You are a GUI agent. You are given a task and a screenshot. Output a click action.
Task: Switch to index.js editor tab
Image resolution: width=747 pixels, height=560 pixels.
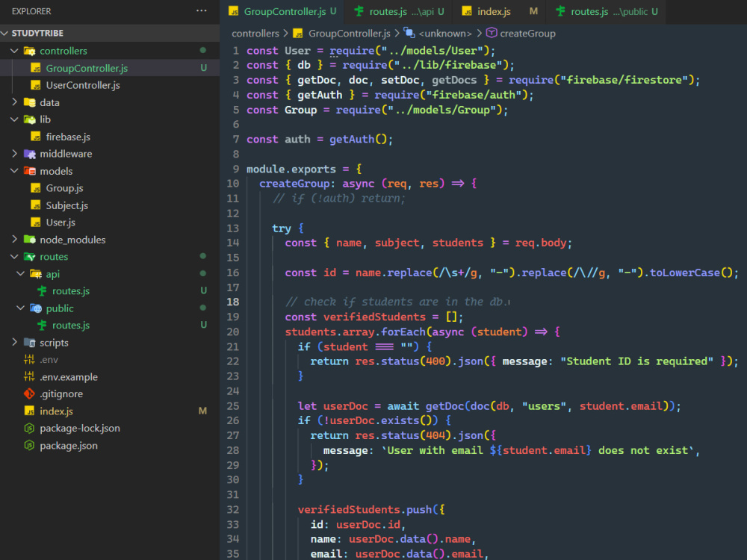pos(499,11)
